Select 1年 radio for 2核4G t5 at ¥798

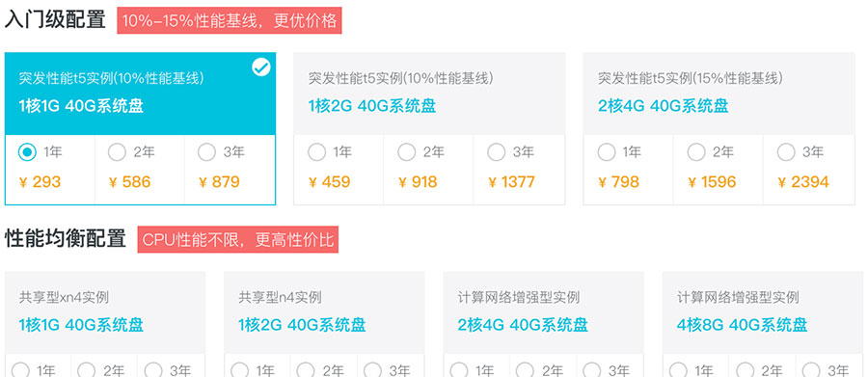(607, 151)
